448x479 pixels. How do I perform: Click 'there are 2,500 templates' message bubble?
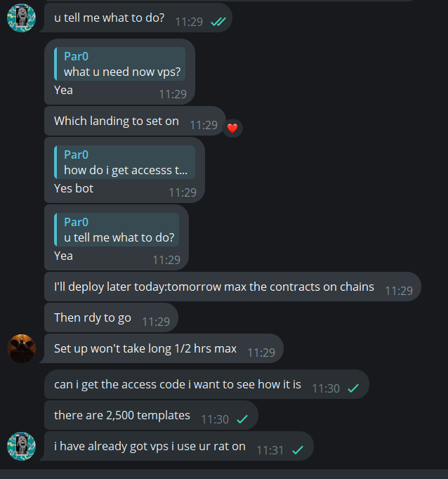(122, 415)
